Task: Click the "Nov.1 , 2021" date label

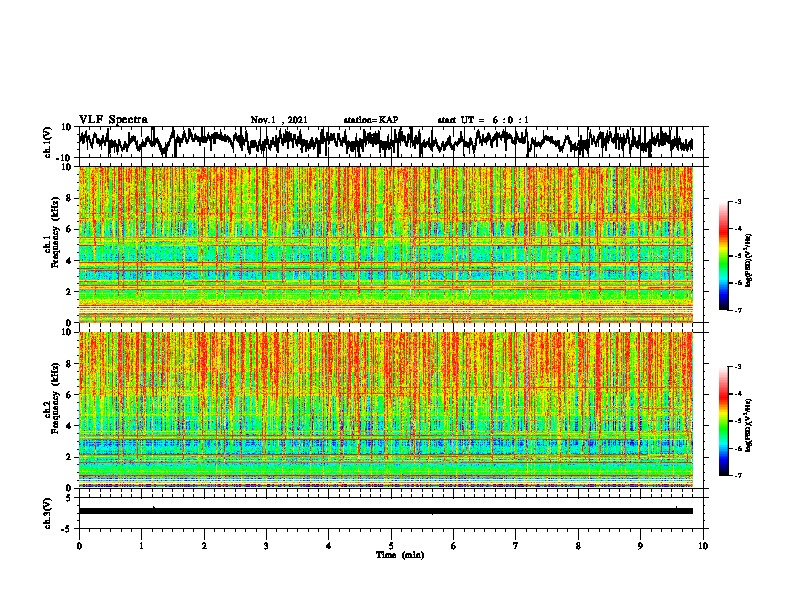Action: 279,120
